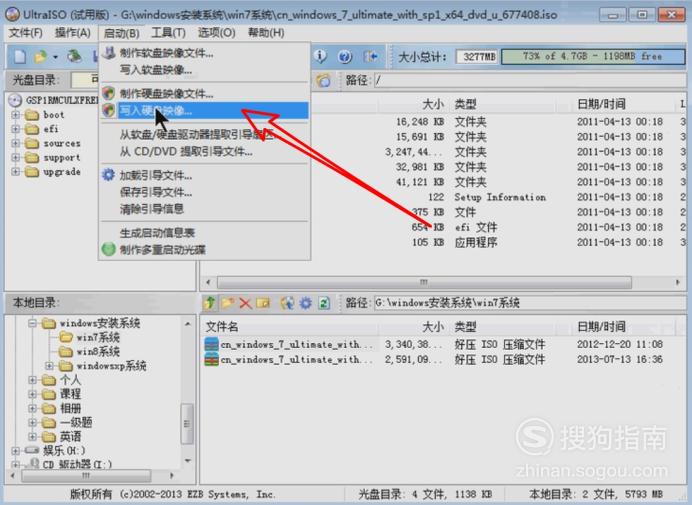Screen dimensions: 692x505
Task: Click the New file toolbar icon
Action: [x=20, y=57]
